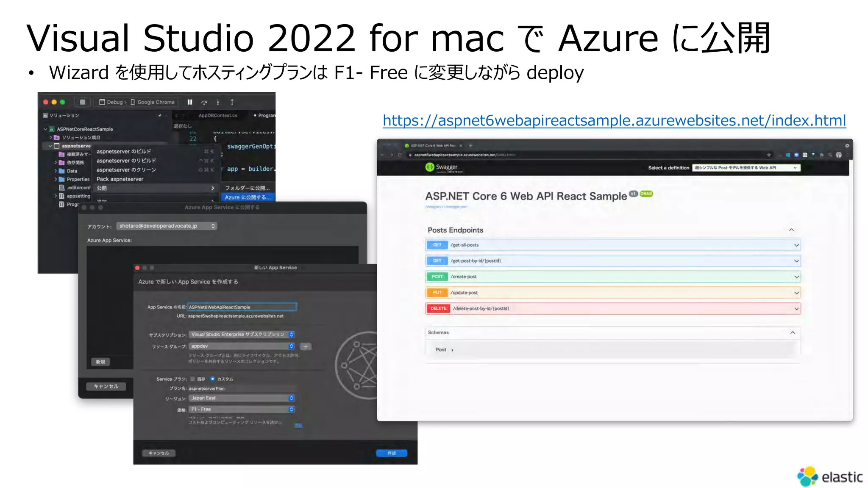Click the swagger.json link under API title
Viewport: 868px width, 488px height.
pos(446,207)
